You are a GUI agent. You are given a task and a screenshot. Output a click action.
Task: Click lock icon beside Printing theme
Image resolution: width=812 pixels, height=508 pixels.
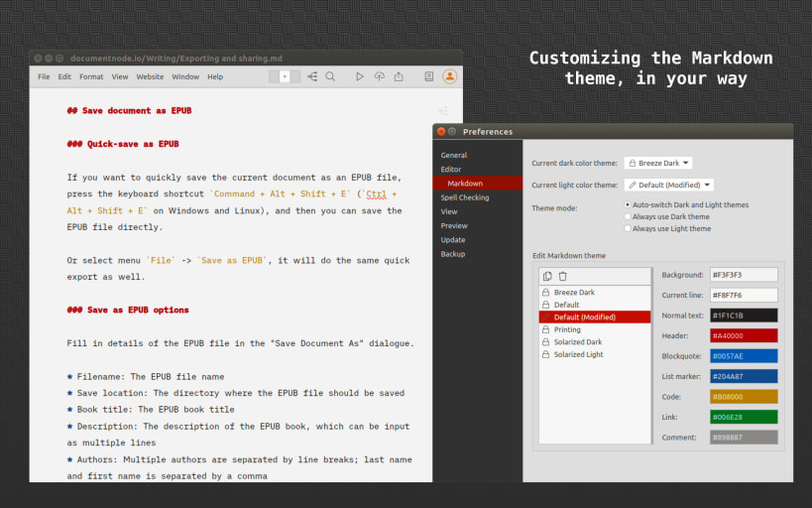pos(546,329)
